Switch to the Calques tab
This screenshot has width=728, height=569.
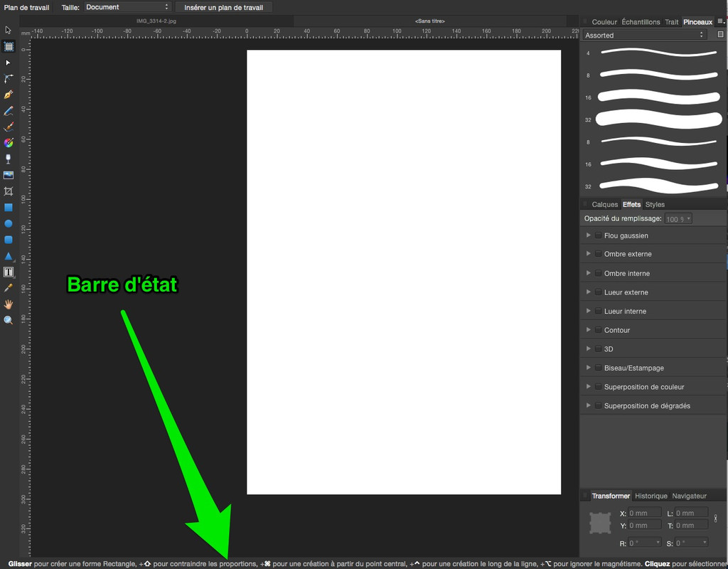604,204
